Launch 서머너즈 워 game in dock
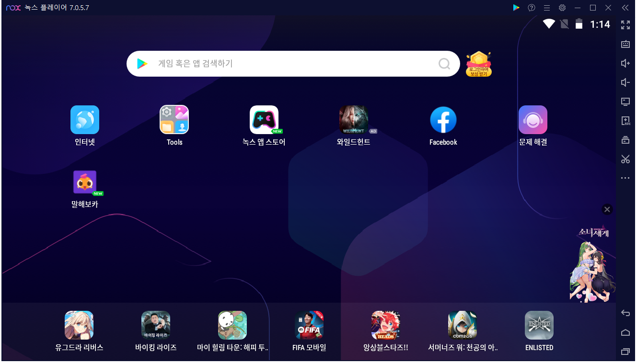 point(463,325)
